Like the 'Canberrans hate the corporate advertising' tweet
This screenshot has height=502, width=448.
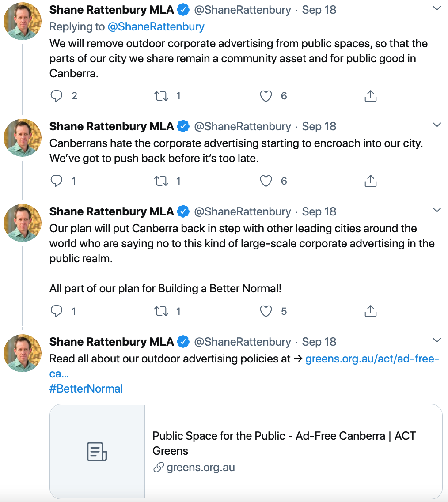tap(266, 181)
